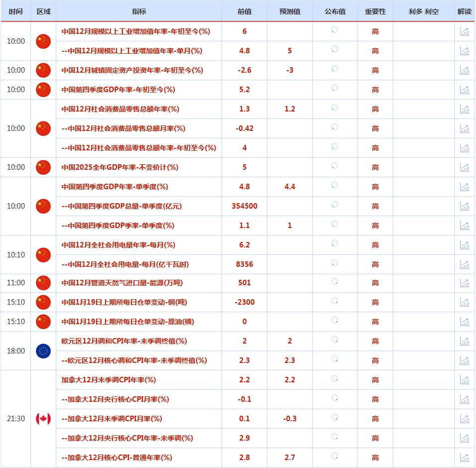Open --中国第四季度GDP总量-单季度(亿元) link
The height and width of the screenshot is (468, 476).
click(x=121, y=206)
